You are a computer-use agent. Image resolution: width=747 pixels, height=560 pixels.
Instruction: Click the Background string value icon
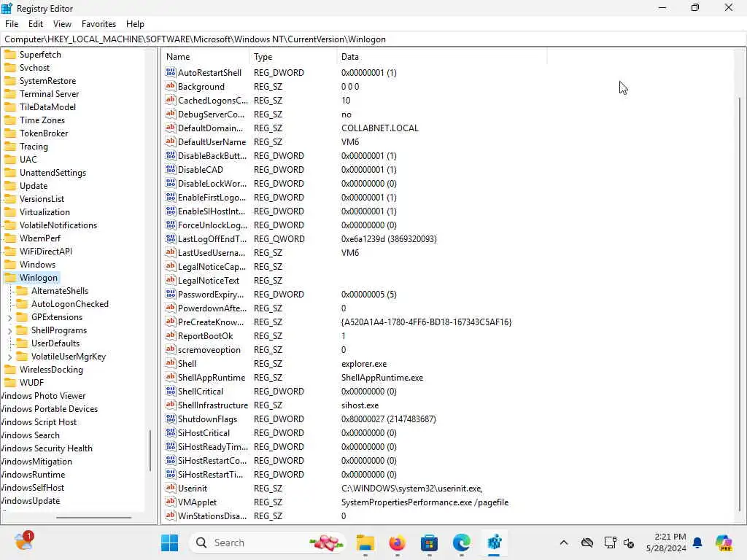(x=171, y=86)
